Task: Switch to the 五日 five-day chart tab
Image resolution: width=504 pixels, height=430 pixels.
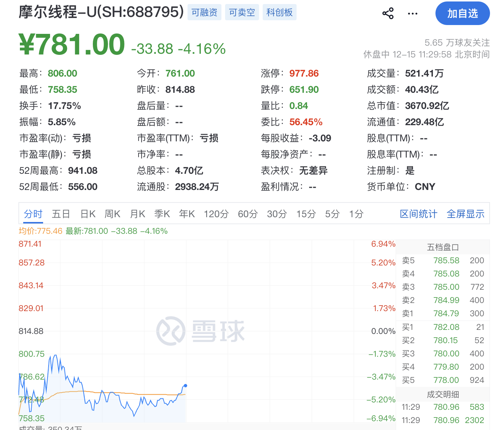Action: click(60, 214)
